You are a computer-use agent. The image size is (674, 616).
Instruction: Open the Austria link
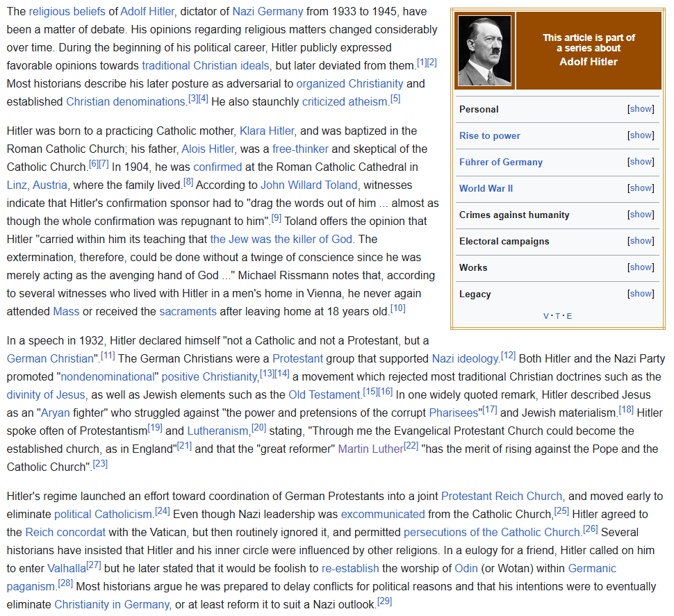pos(50,185)
